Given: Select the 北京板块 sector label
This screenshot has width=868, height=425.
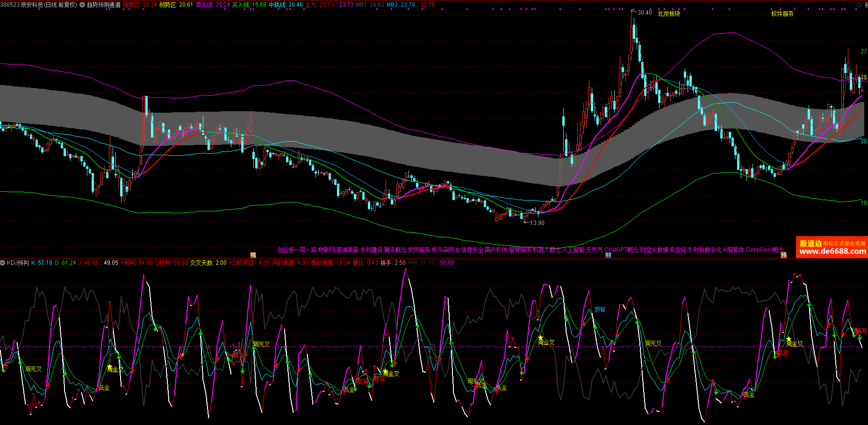Looking at the screenshot, I should pos(669,14).
